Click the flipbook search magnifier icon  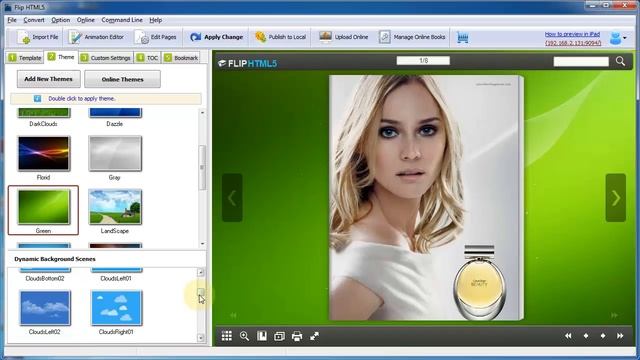coord(620,61)
